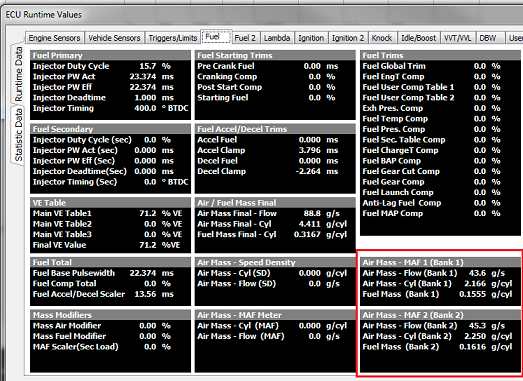523x381 pixels.
Task: Select the Ignition 2 tab
Action: coord(348,38)
